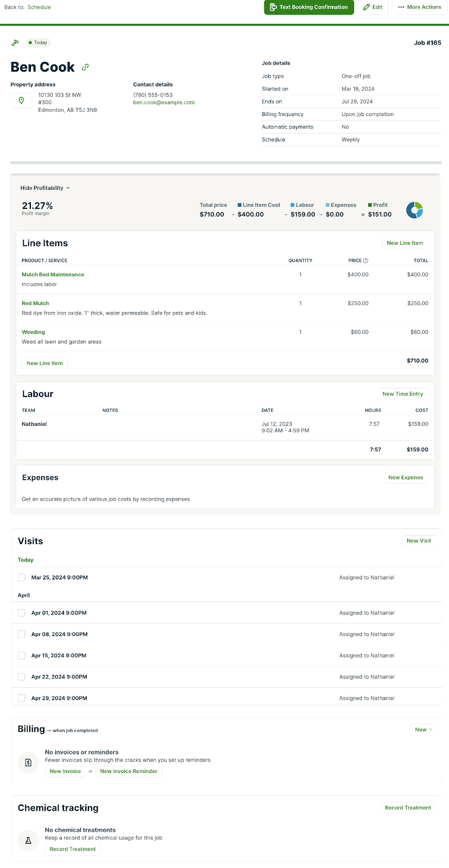
Task: Click the property address map pin icon
Action: tap(21, 101)
